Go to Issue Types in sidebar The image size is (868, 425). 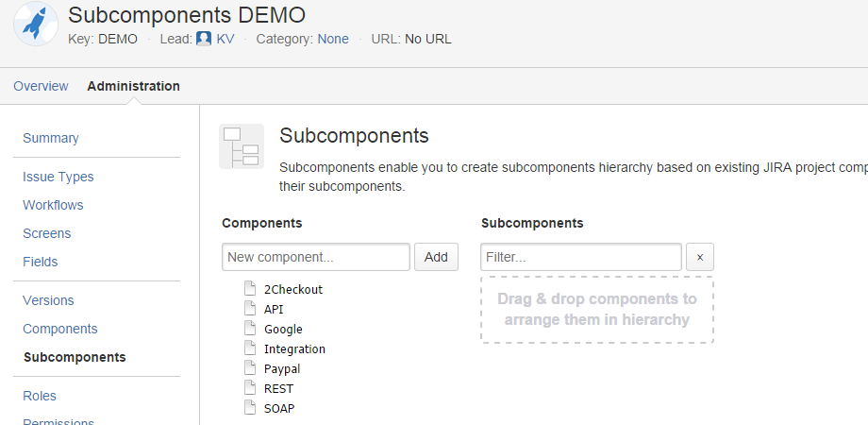tap(58, 177)
